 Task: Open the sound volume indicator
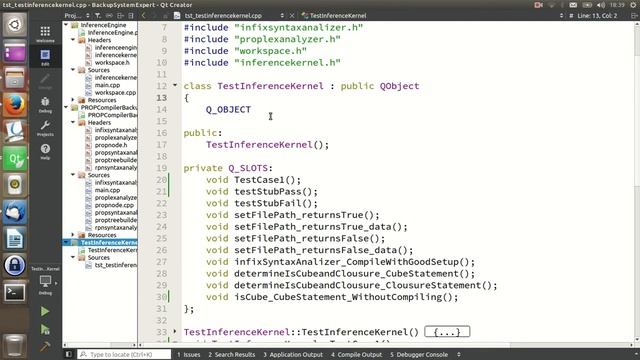[601, 5]
